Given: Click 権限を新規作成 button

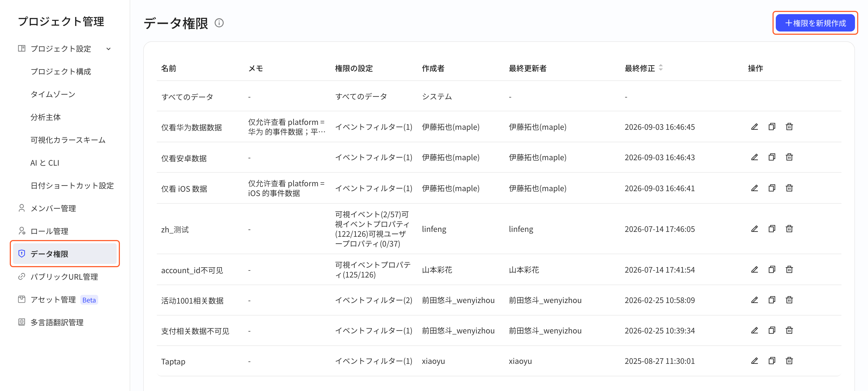Looking at the screenshot, I should 815,23.
